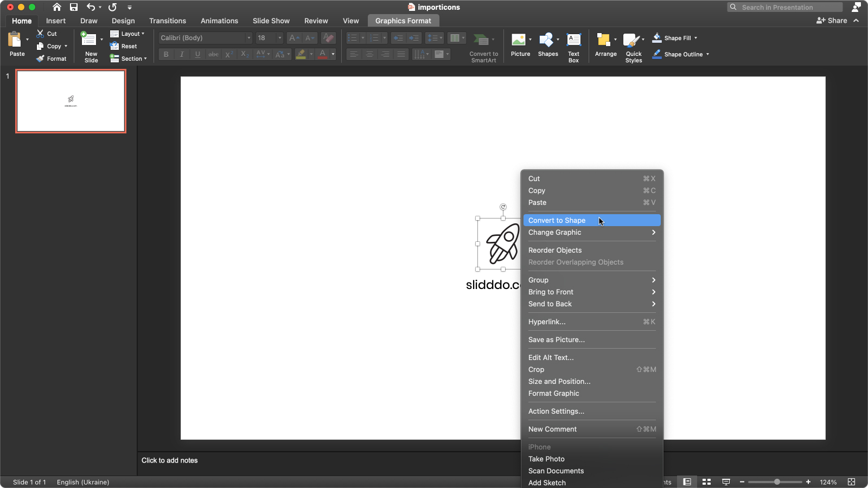Expand the Shape Fill dropdown arrow
This screenshot has height=488, width=868.
695,38
